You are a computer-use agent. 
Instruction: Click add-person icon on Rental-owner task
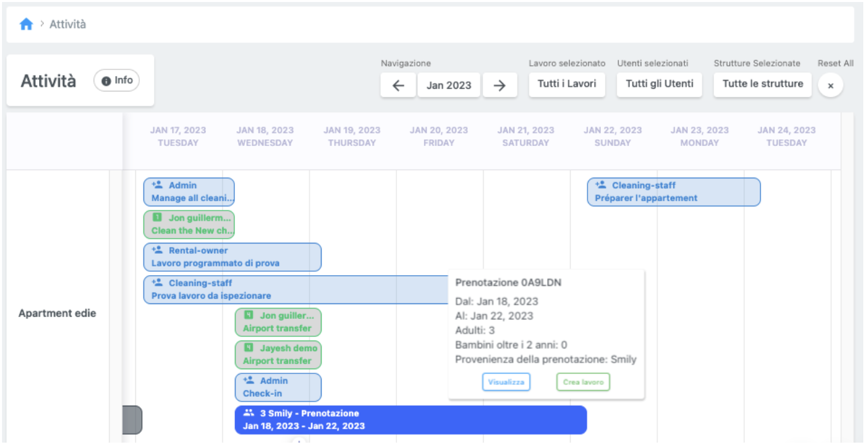click(157, 250)
